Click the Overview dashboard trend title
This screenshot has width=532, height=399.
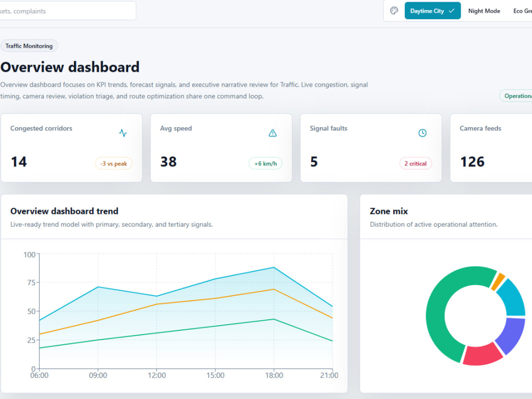coord(64,211)
